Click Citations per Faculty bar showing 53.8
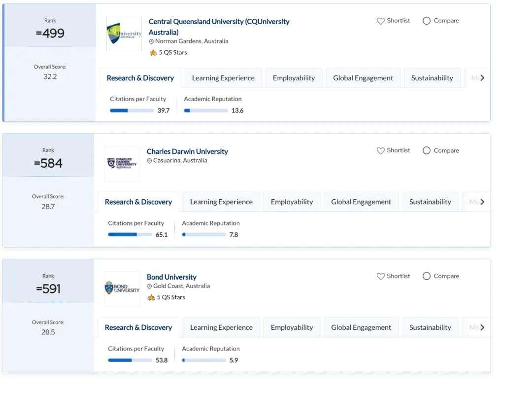The image size is (532, 394). pyautogui.click(x=130, y=360)
